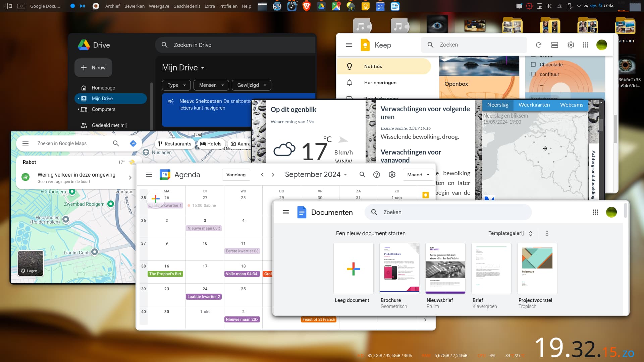Screen dimensions: 644x362
Task: Open the Type filter dropdown in Drive
Action: 176,85
